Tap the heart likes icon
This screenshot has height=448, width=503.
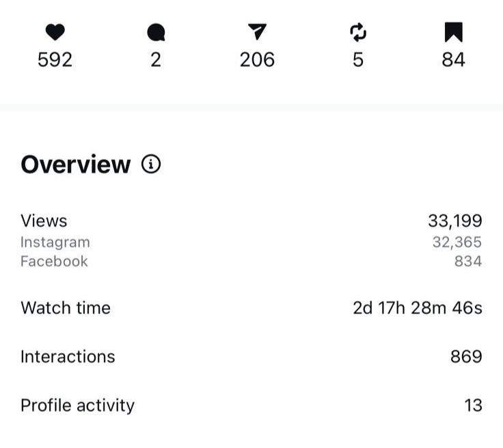tap(55, 32)
